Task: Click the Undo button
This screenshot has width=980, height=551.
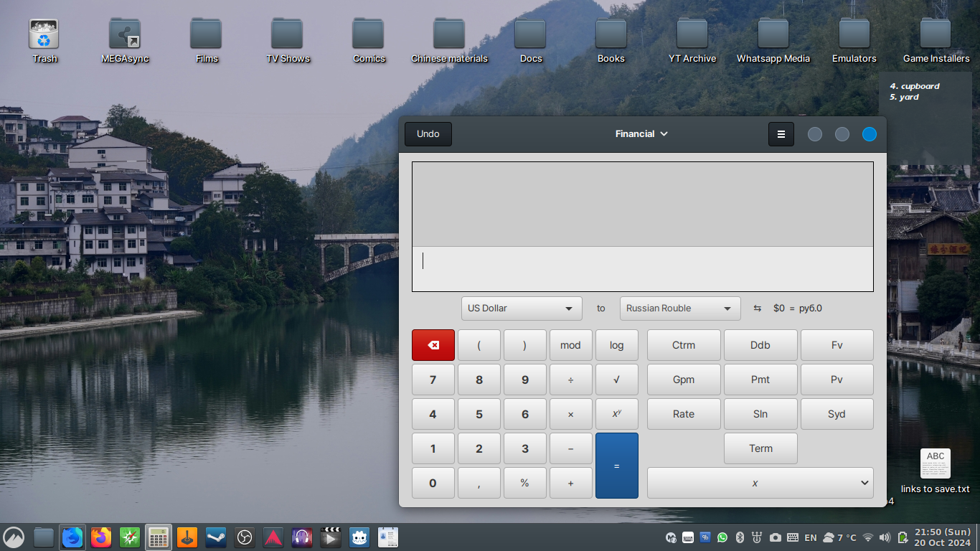Action: click(428, 134)
